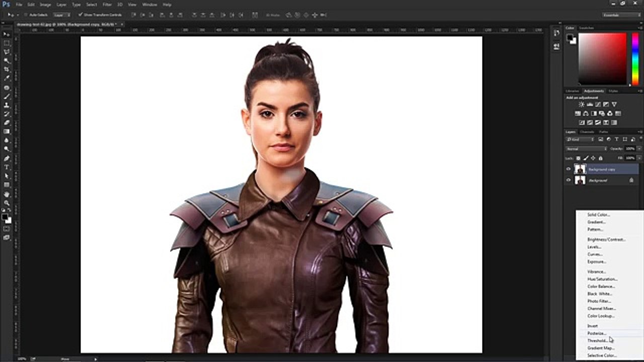Switch to the Libraries tab
644x362 pixels.
(x=573, y=91)
